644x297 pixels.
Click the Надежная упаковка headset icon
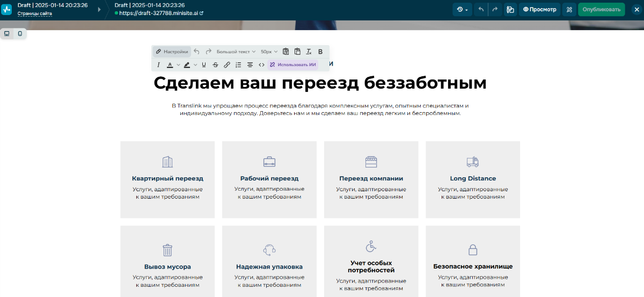pos(269,250)
